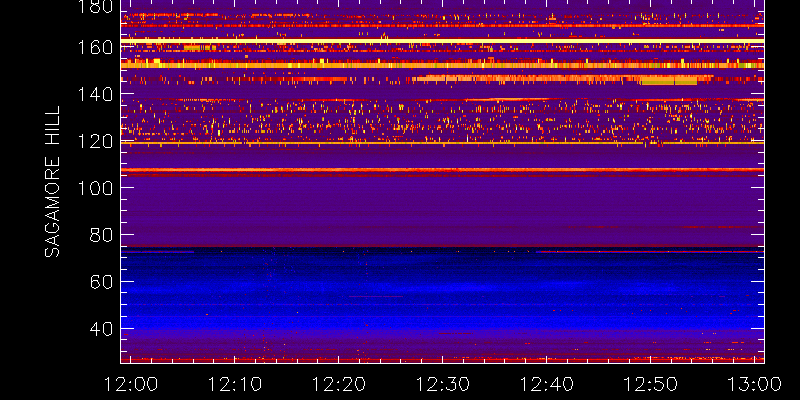Click the 12:50 time axis label
The height and width of the screenshot is (400, 800).
click(x=651, y=384)
